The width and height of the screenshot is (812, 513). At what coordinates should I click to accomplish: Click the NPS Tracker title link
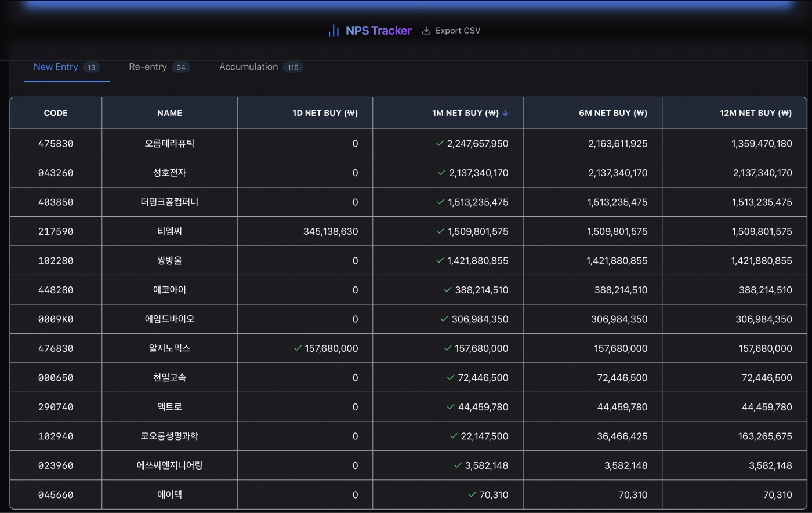[378, 31]
